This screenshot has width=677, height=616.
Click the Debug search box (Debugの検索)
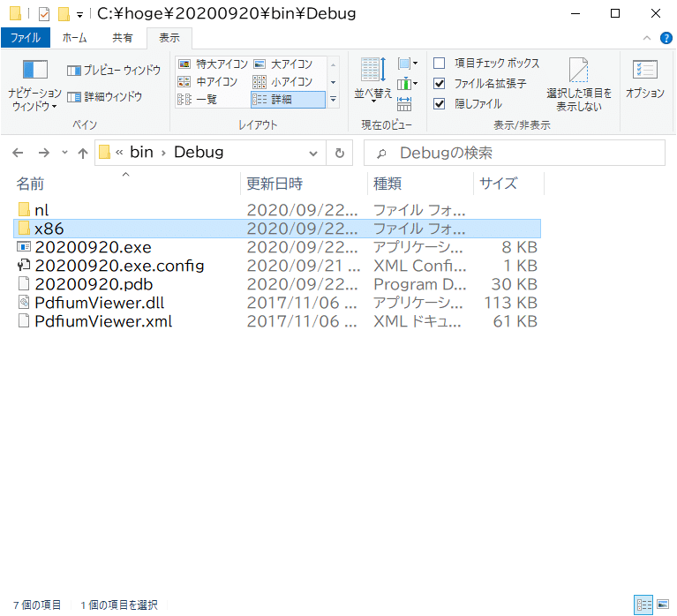point(515,153)
